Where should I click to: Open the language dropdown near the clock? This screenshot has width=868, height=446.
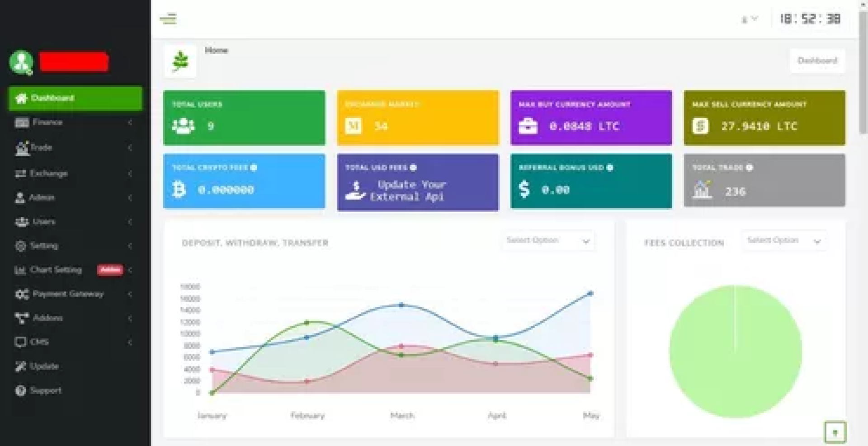[x=749, y=19]
